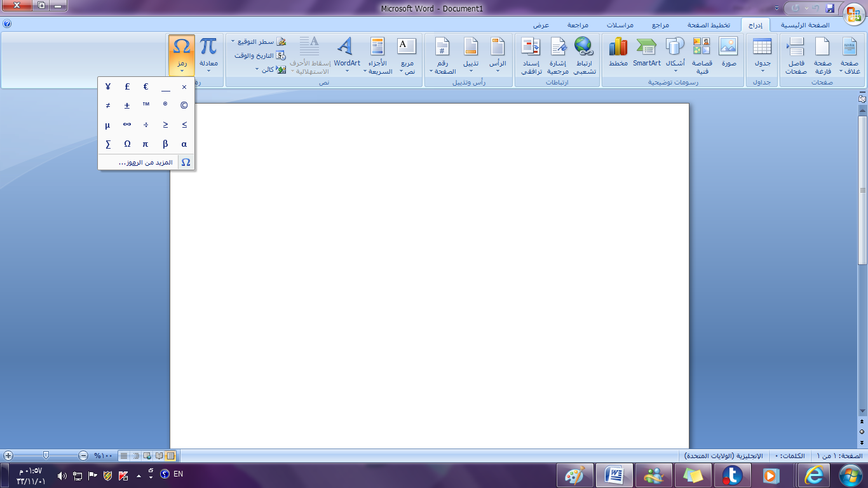Open the WordArt gallery dropdown
The image size is (868, 488).
[347, 55]
